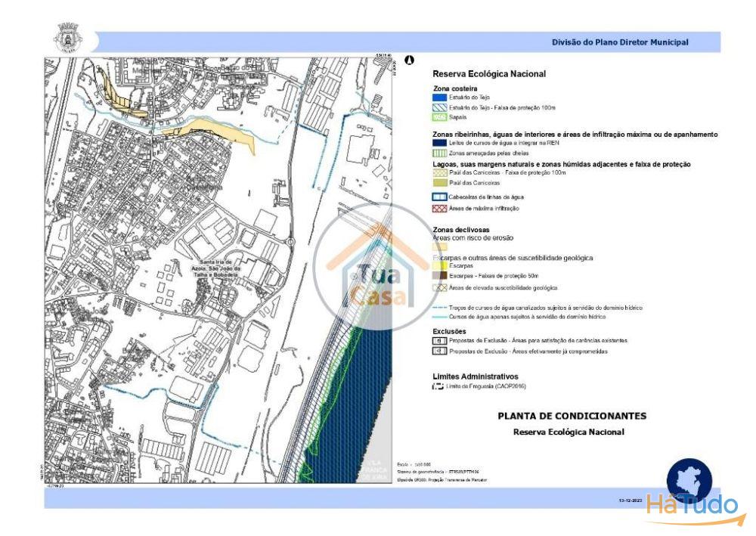The height and width of the screenshot is (536, 756).
Task: Click the 'Zonas ribeirinhas, águas de interiores' heading
Action: point(575,135)
